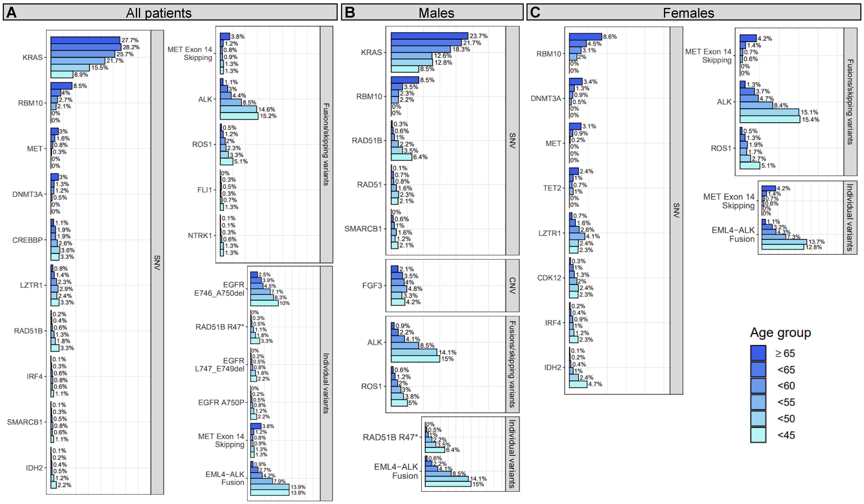Screen dimensions: 864x504
Task: Click the NTRK1 gene label
Action: click(x=200, y=235)
